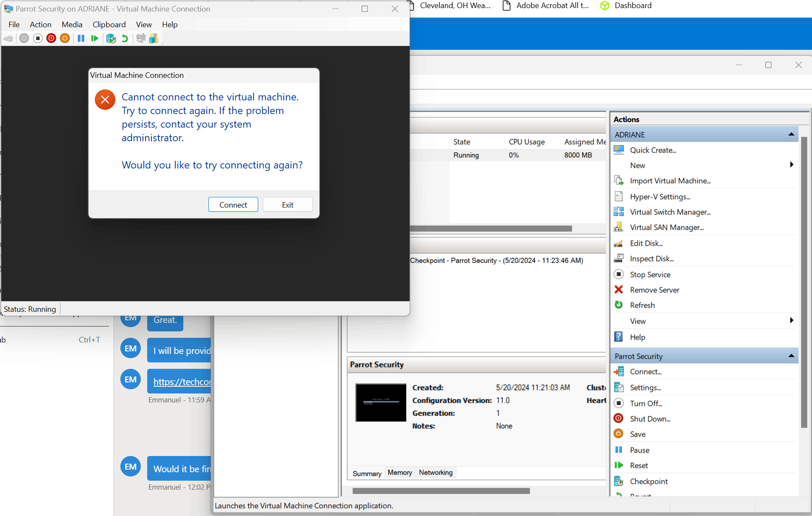Screen dimensions: 812x516
Task: Open the Cleveland, OH Weather bookmark
Action: pyautogui.click(x=449, y=6)
